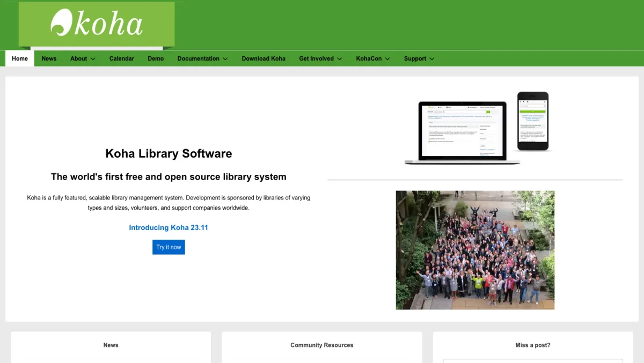644x363 pixels.
Task: Go to Download Koha
Action: 264,58
